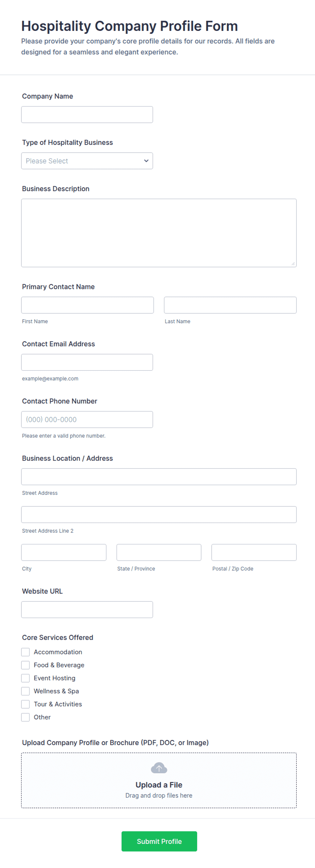Viewport: 315px width, 868px height.
Task: Check the Accommodation checkbox
Action: click(25, 652)
